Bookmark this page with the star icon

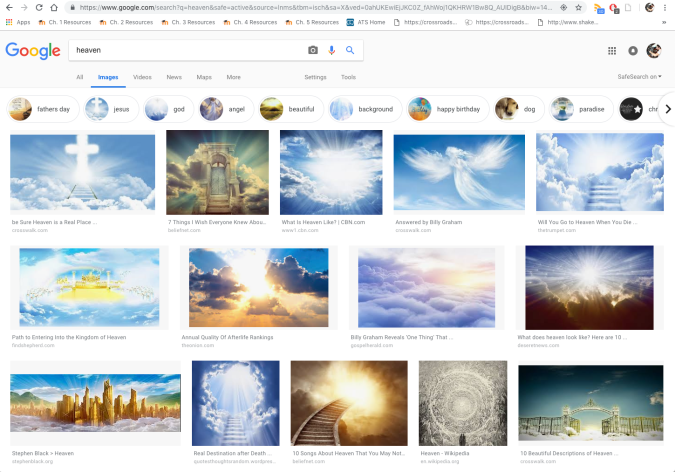tap(579, 7)
